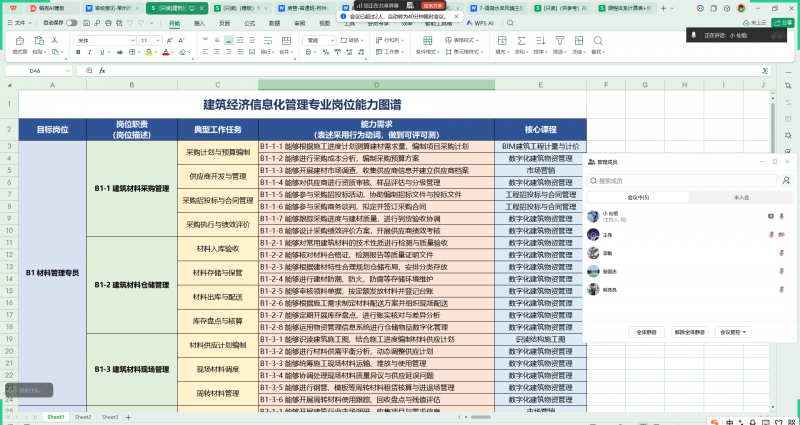This screenshot has width=800, height=425.
Task: Add a new sheet with plus button
Action: (x=128, y=417)
